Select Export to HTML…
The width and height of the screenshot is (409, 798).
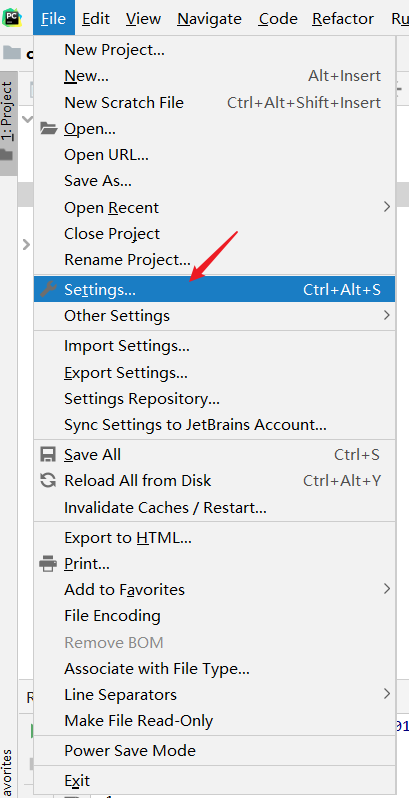tap(214, 537)
